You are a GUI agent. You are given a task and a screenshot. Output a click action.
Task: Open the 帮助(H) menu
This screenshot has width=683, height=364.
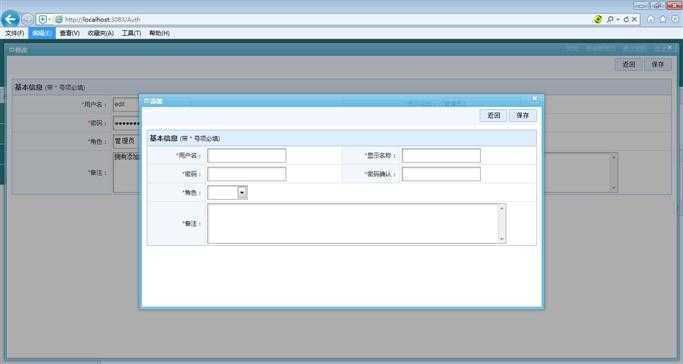[x=159, y=33]
